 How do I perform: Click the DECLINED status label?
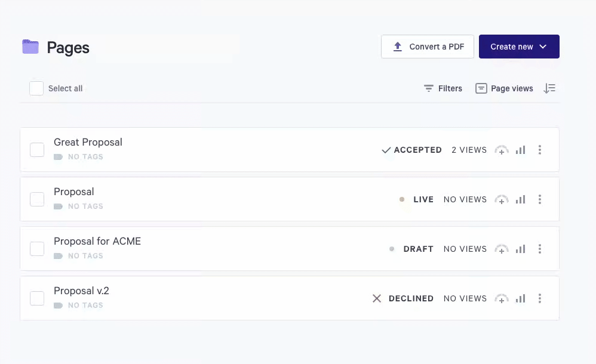pos(411,298)
